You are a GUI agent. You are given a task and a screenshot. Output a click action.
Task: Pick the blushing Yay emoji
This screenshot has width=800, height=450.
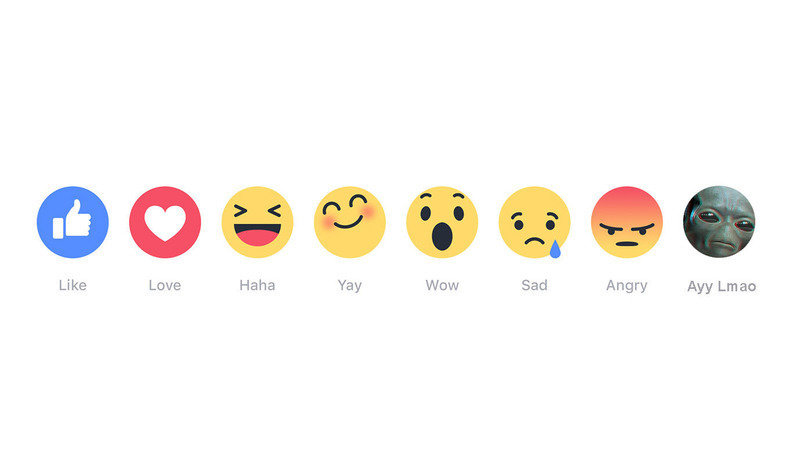[349, 222]
